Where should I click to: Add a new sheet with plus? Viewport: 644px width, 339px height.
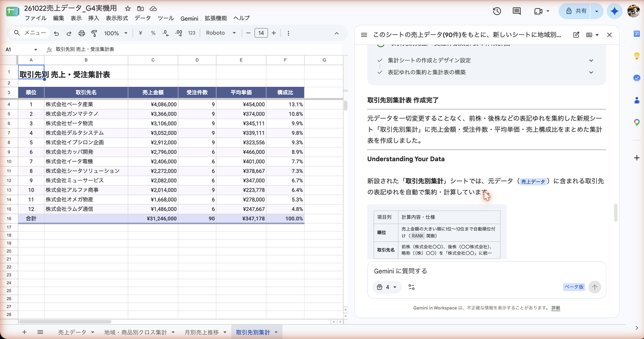tap(24, 332)
